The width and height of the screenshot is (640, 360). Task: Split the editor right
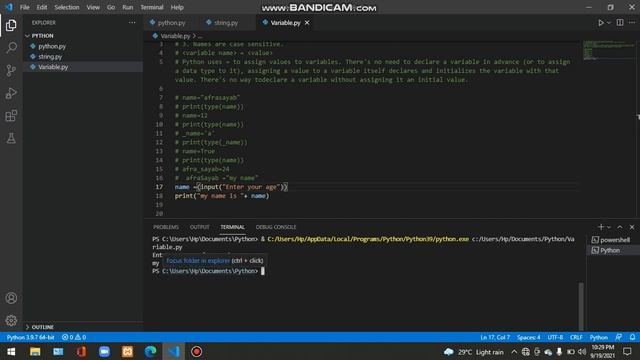(620, 23)
